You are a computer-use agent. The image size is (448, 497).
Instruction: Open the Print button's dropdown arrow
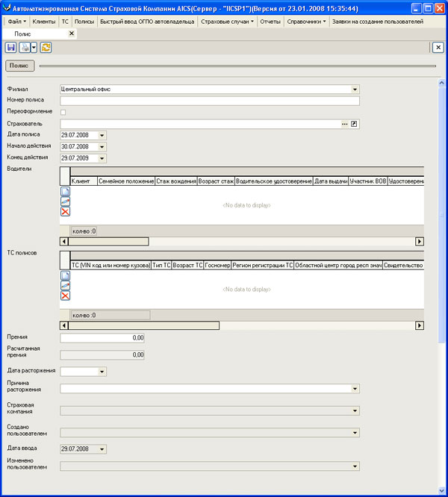(34, 47)
